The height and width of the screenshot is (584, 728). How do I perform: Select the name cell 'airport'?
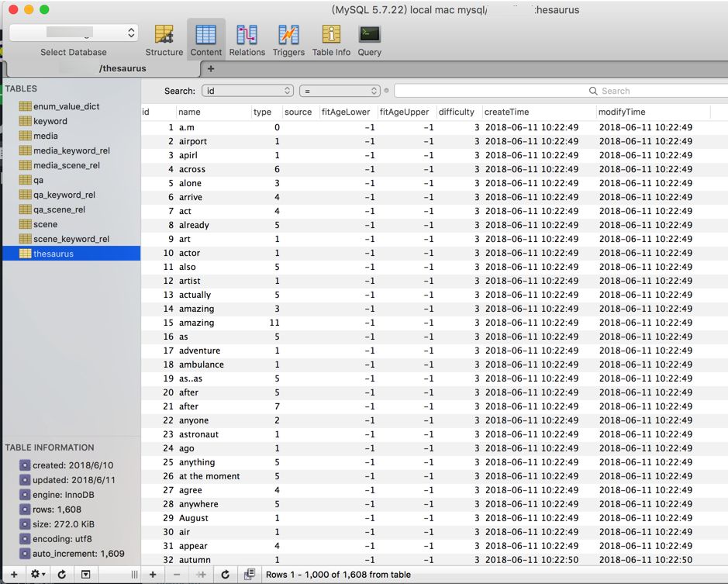click(x=193, y=141)
